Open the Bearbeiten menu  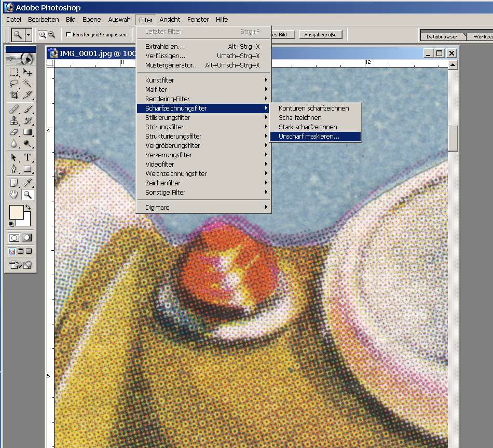click(x=44, y=20)
